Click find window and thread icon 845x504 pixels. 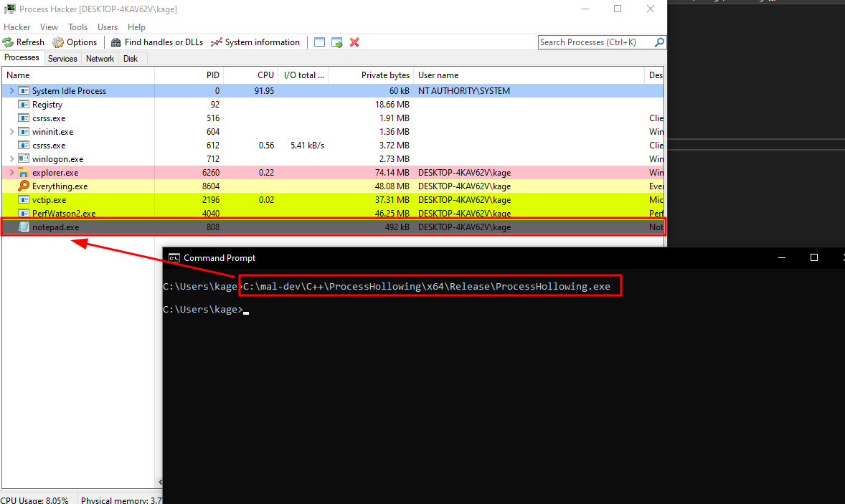[337, 42]
